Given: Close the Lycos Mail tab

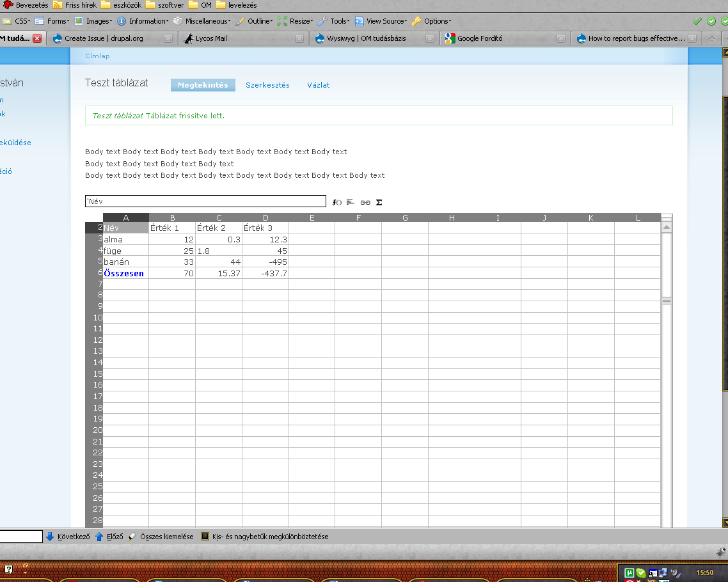Looking at the screenshot, I should 299,38.
